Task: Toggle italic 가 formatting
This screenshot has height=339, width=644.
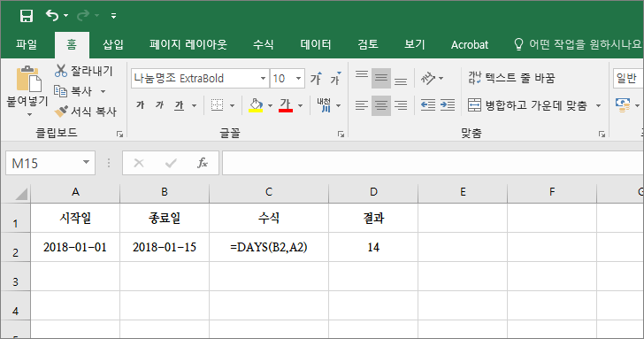Action: 159,105
